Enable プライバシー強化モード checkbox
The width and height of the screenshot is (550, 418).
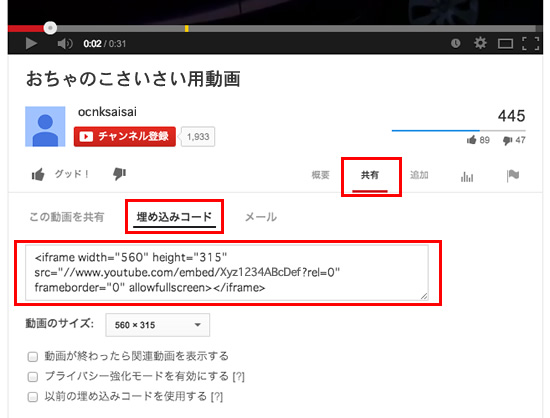(x=33, y=377)
